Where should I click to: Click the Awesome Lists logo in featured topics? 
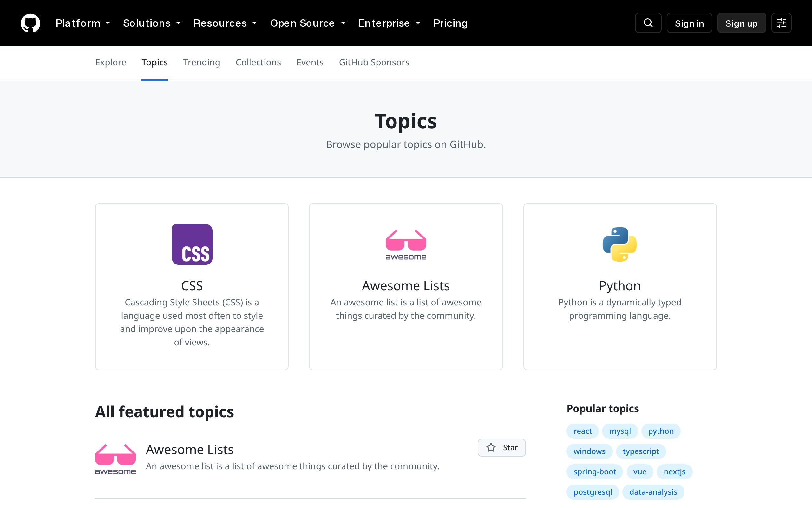pos(115,459)
